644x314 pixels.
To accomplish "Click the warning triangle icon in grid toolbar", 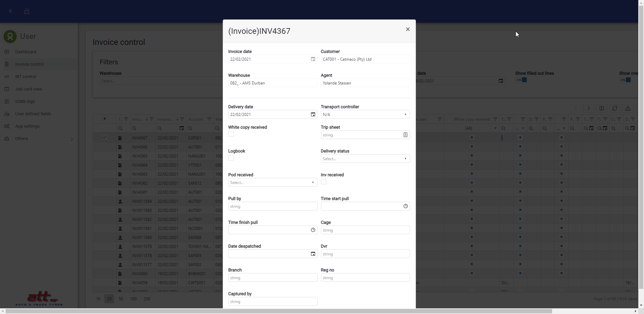I will (628, 108).
